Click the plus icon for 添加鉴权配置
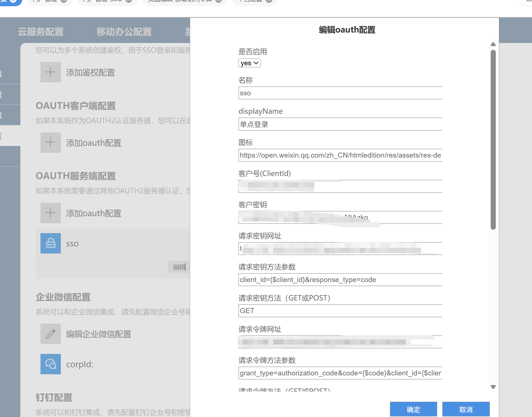The width and height of the screenshot is (532, 417). tap(50, 72)
